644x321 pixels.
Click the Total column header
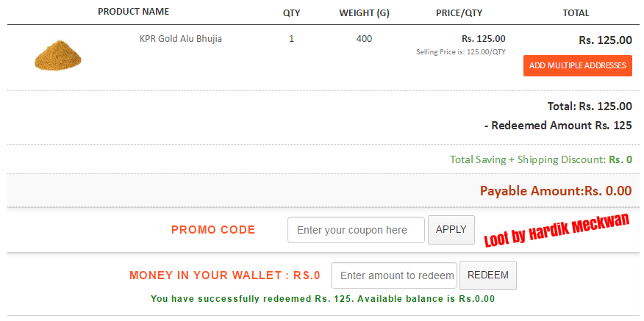point(576,13)
